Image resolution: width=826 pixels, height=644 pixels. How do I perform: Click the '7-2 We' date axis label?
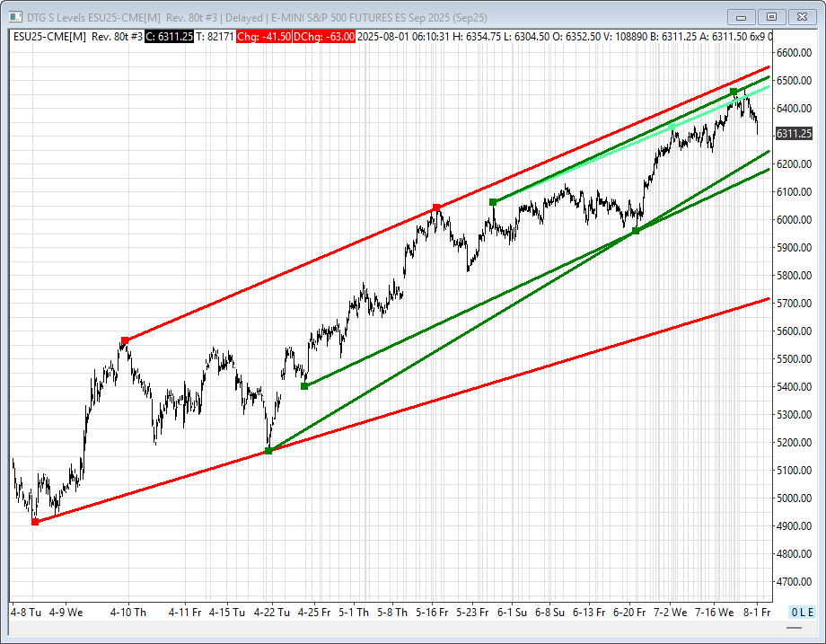pyautogui.click(x=671, y=613)
